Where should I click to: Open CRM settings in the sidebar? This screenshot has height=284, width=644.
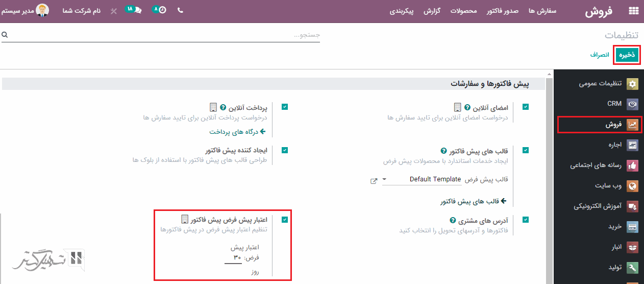614,104
